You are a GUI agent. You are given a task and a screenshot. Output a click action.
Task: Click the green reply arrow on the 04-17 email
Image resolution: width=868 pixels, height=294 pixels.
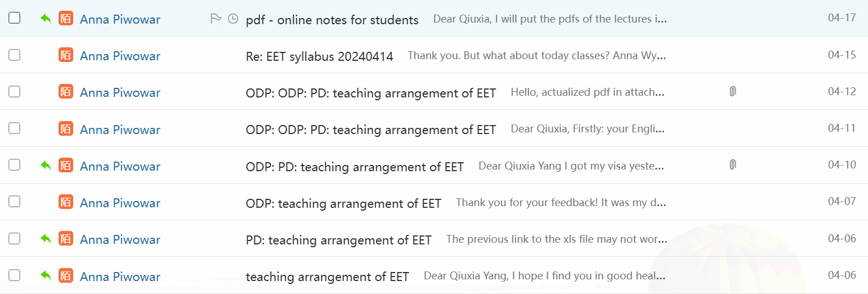pos(46,19)
